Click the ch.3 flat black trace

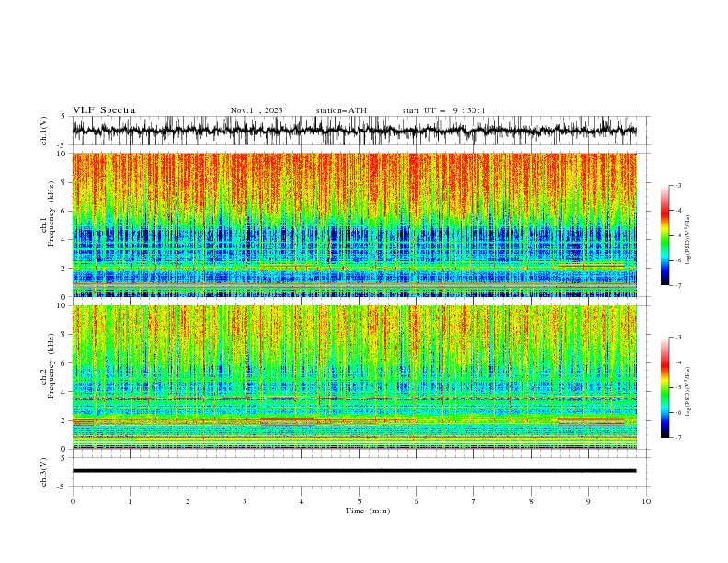pyautogui.click(x=355, y=471)
